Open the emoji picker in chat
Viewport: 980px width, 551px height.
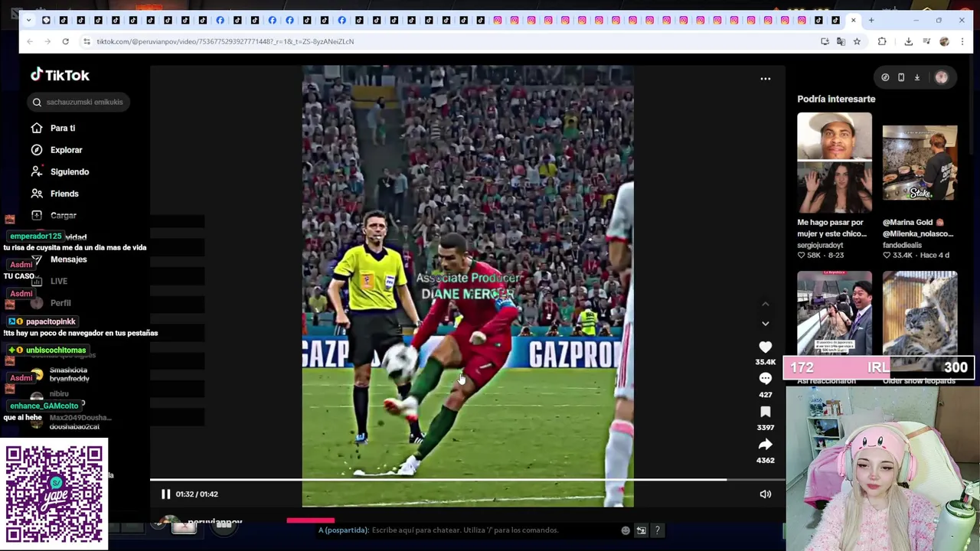click(626, 530)
